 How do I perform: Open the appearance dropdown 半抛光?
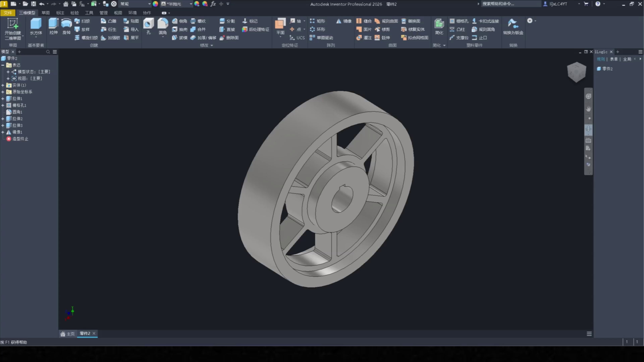(191, 4)
